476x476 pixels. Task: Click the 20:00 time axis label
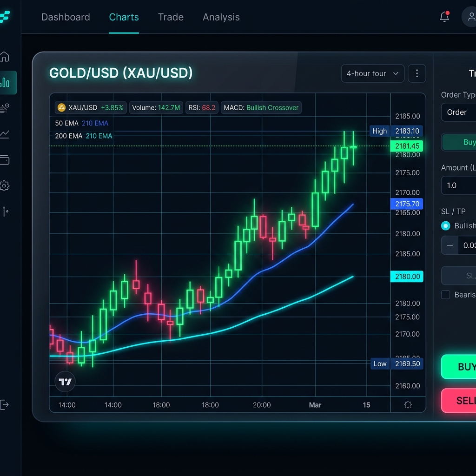tap(262, 405)
